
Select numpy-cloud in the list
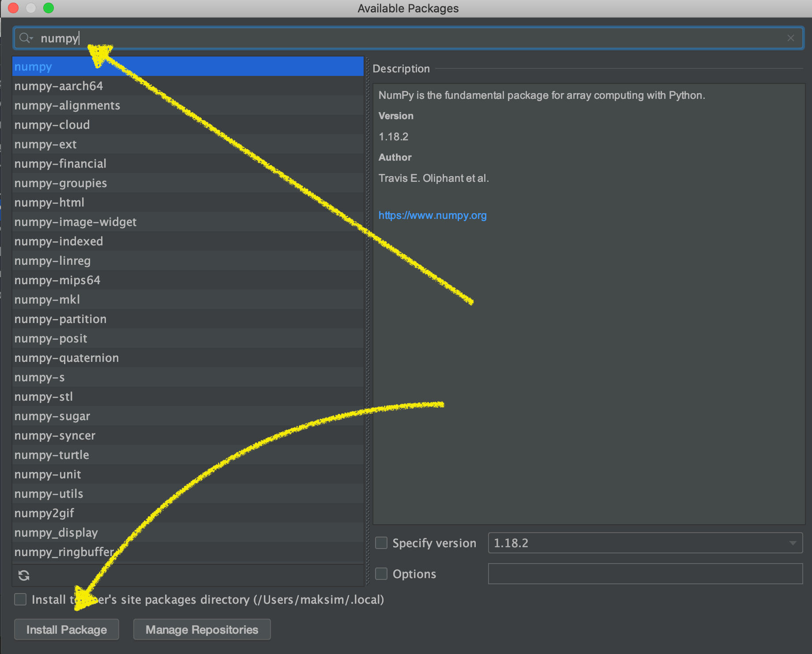pos(188,124)
